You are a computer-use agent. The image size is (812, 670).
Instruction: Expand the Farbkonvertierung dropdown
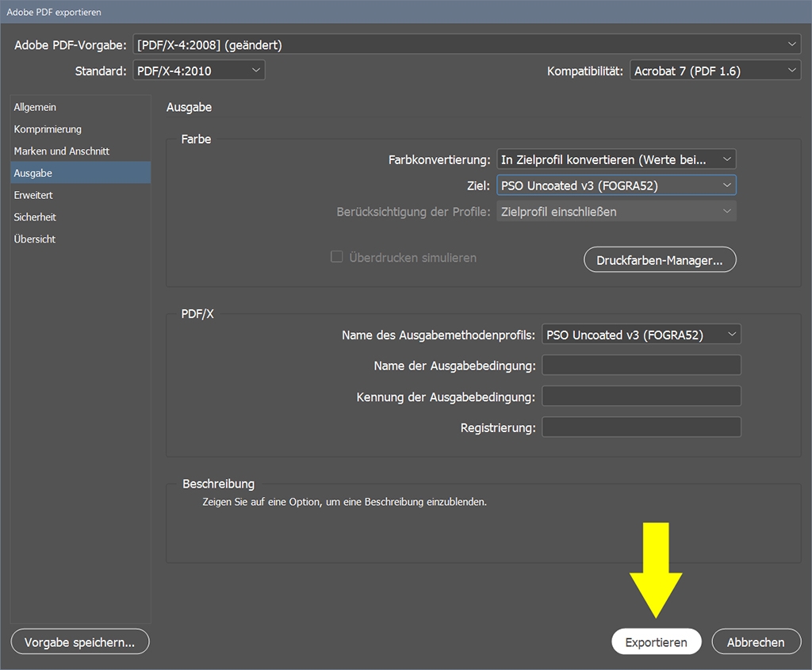[616, 159]
